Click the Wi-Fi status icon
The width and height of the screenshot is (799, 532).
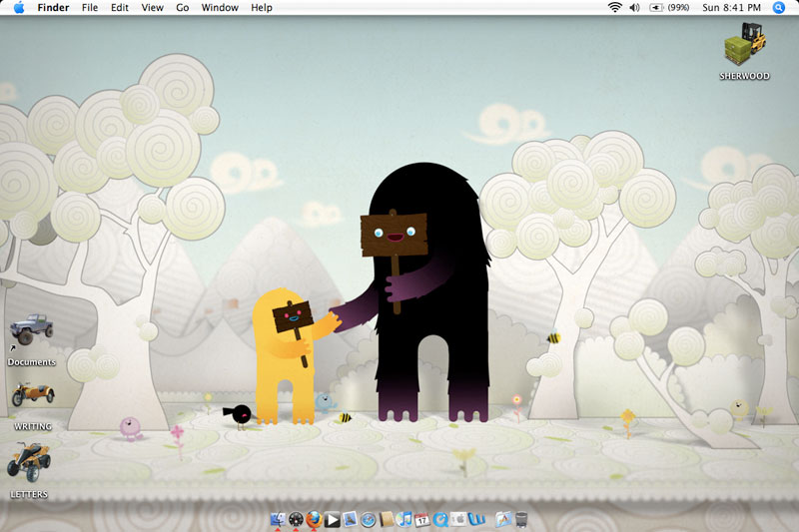[x=615, y=7]
